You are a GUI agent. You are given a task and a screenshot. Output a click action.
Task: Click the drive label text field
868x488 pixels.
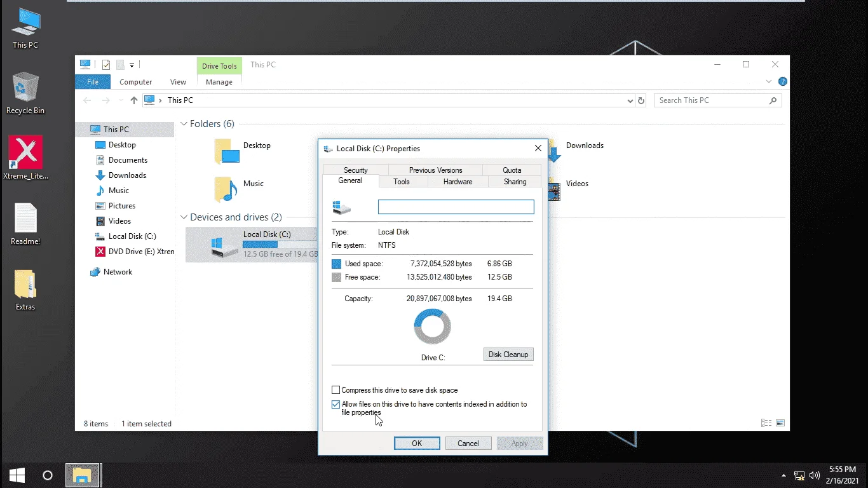(x=456, y=207)
